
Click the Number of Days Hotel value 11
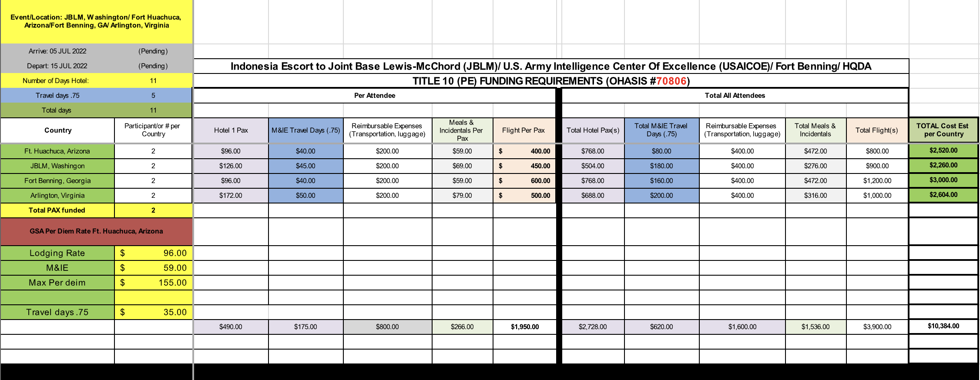click(x=153, y=81)
